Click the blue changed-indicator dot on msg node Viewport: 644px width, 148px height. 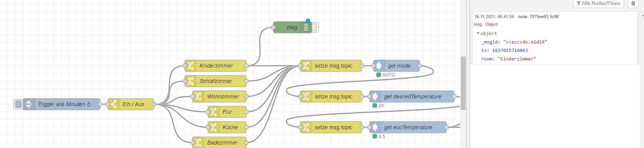click(x=308, y=21)
